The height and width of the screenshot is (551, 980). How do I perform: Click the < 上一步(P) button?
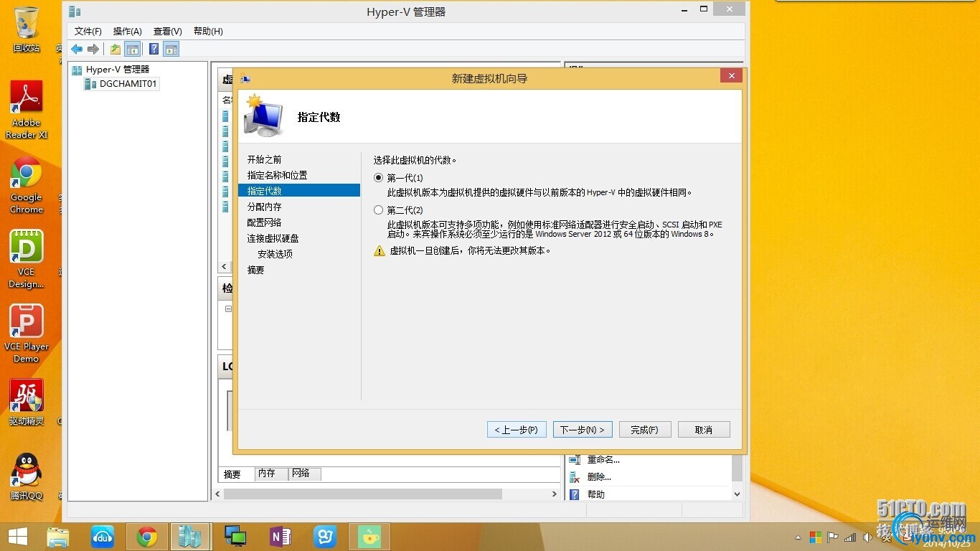point(517,430)
